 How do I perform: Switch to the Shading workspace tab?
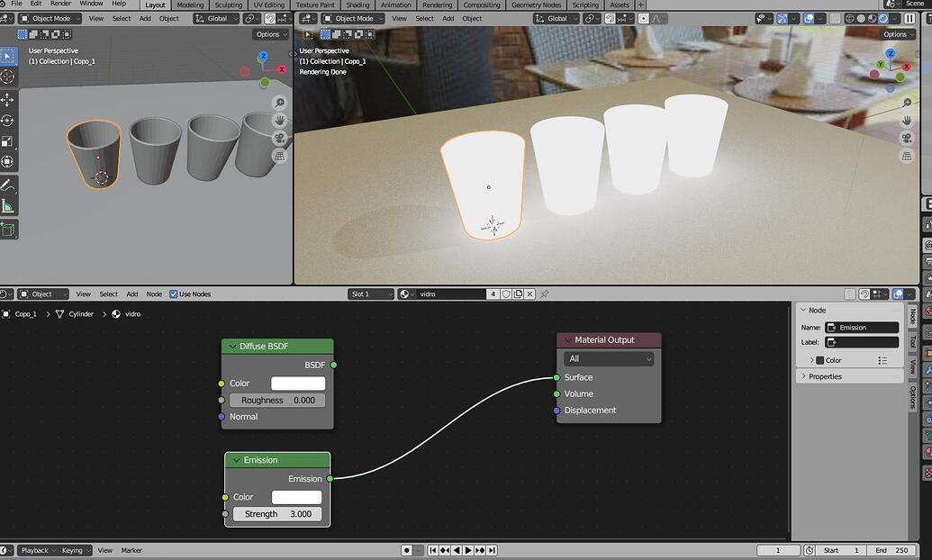pos(357,5)
